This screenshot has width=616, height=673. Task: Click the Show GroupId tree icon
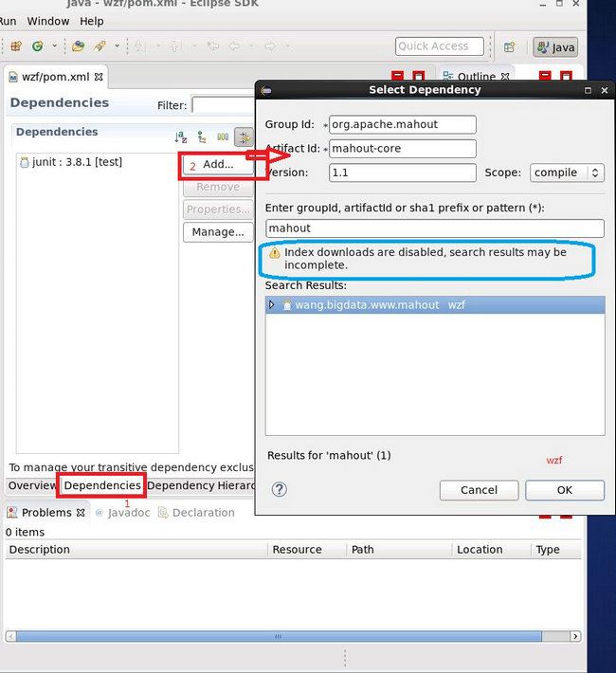tap(201, 137)
